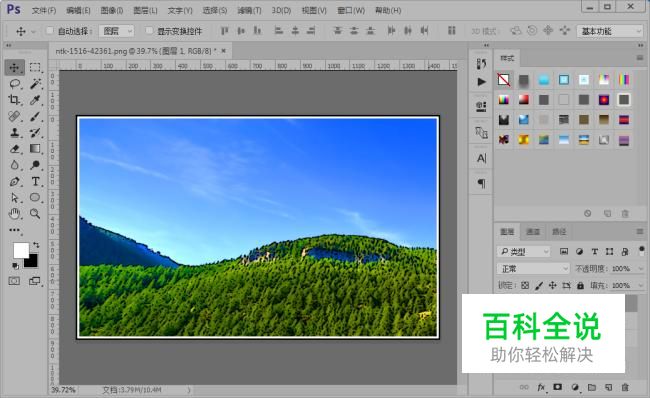
Task: Create new adjustment layer
Action: [575, 387]
